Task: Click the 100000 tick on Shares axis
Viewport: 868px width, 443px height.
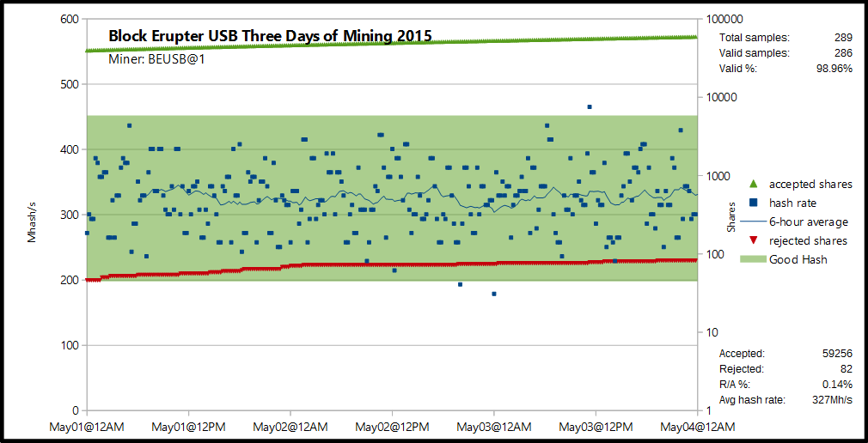Action: pos(725,19)
